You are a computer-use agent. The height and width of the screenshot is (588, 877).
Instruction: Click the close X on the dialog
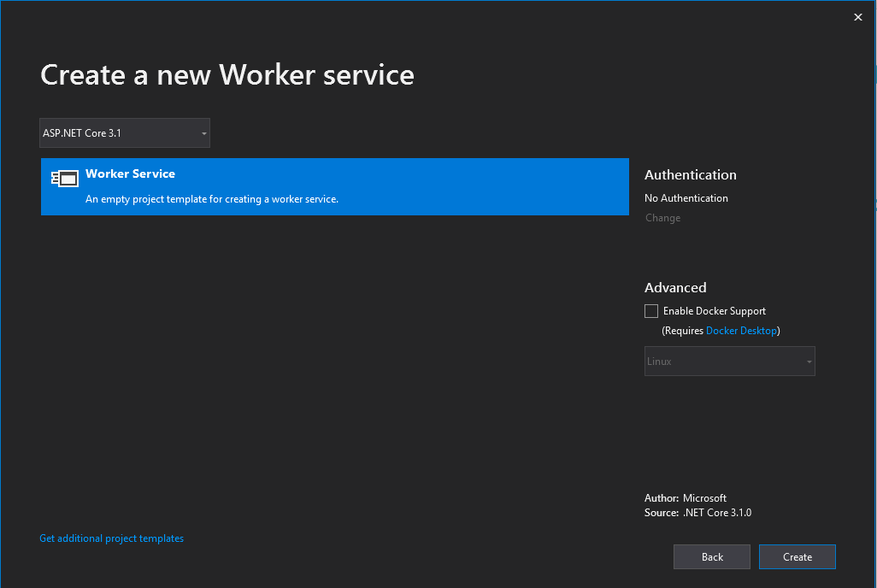[857, 16]
